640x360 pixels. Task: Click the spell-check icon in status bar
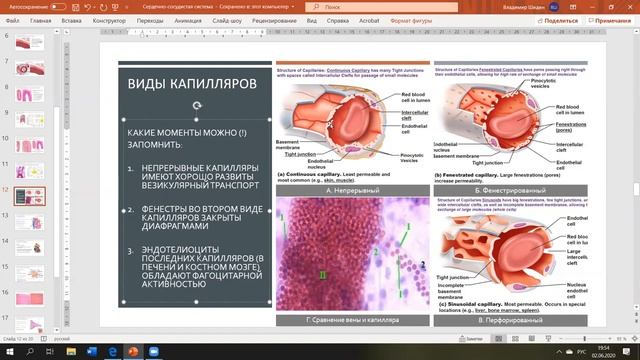44,339
